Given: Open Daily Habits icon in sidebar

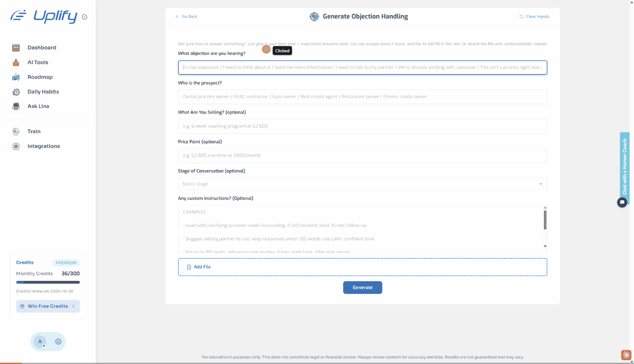Looking at the screenshot, I should click(x=16, y=92).
